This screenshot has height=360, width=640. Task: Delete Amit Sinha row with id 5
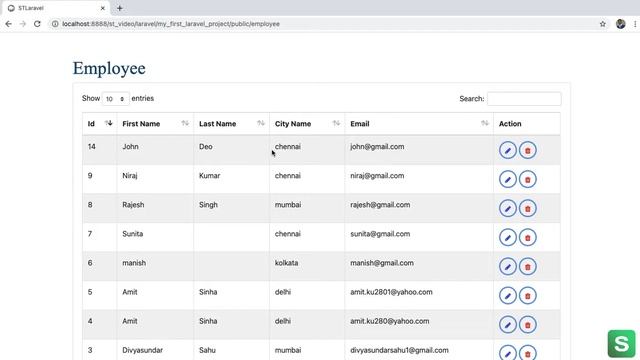528,296
